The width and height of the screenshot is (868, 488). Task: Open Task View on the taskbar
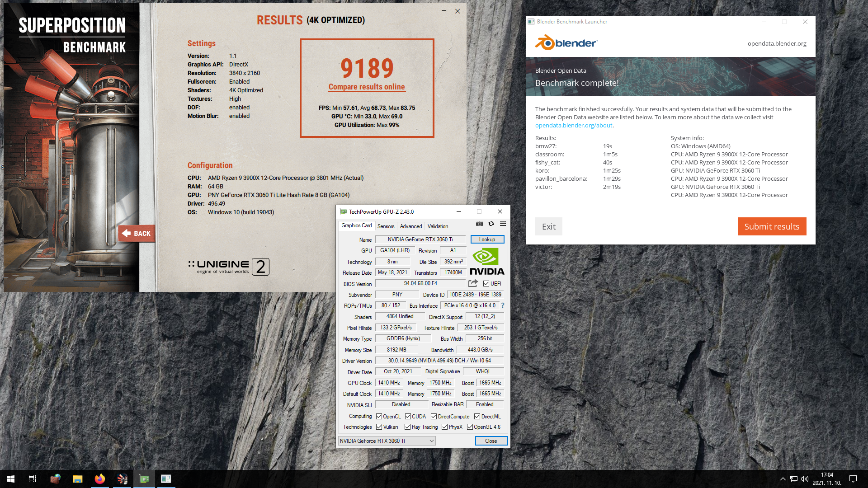click(x=33, y=479)
